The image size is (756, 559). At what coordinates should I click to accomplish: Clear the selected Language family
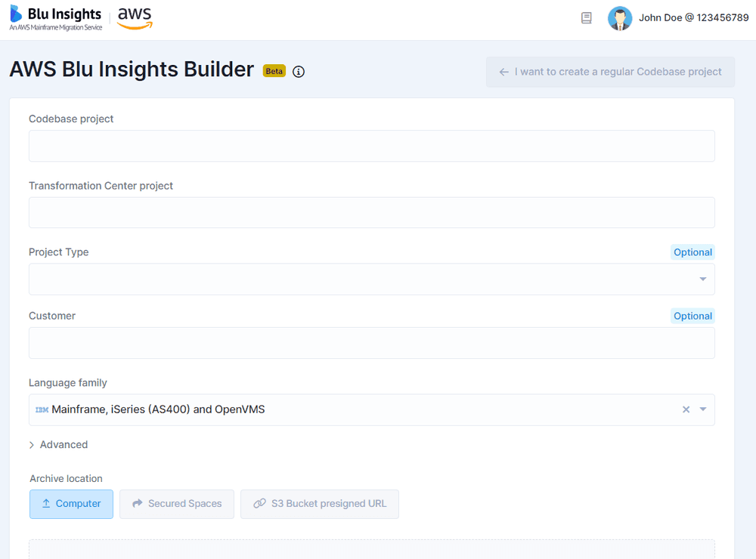(x=686, y=409)
